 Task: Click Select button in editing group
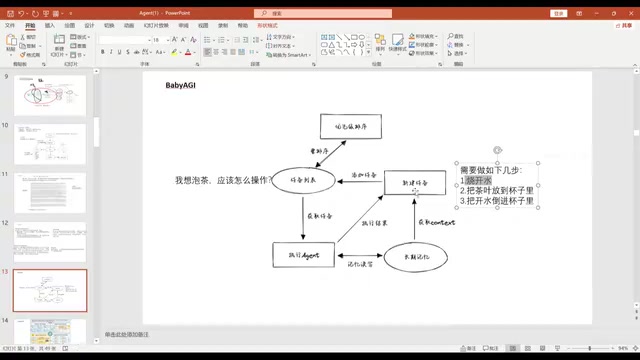[x=457, y=53]
